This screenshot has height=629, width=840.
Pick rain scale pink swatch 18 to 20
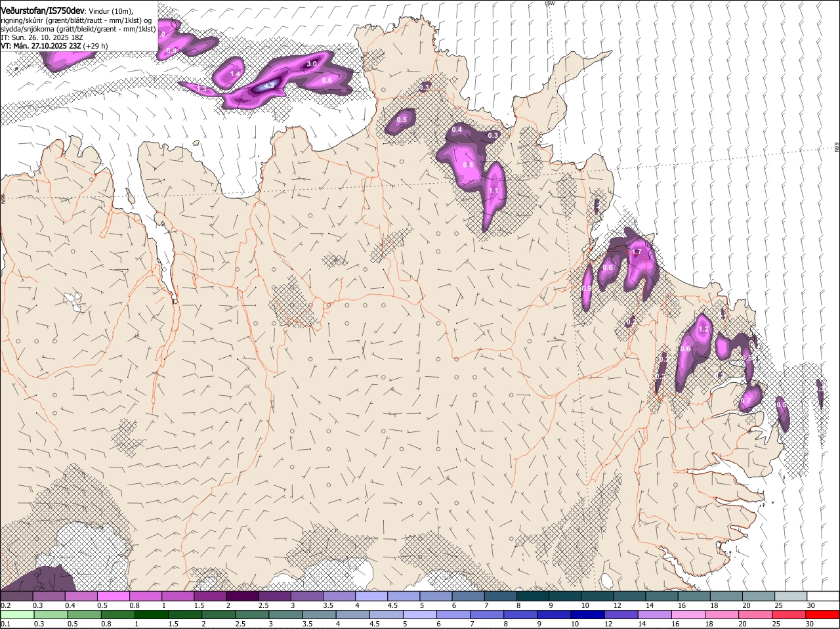(722, 615)
